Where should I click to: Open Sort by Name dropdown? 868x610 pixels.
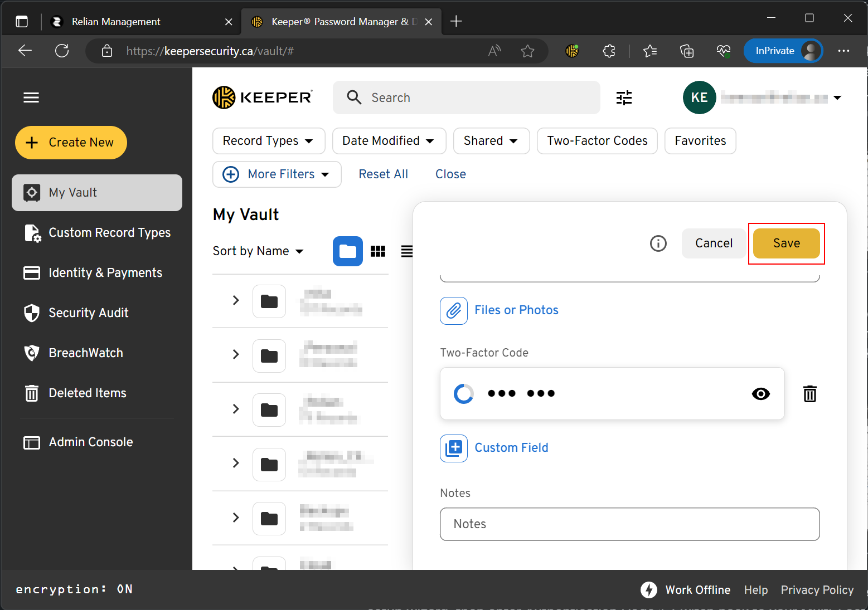[x=258, y=251]
